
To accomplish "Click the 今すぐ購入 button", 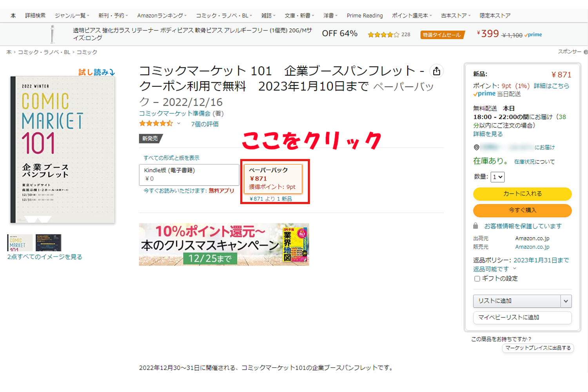I will 522,211.
